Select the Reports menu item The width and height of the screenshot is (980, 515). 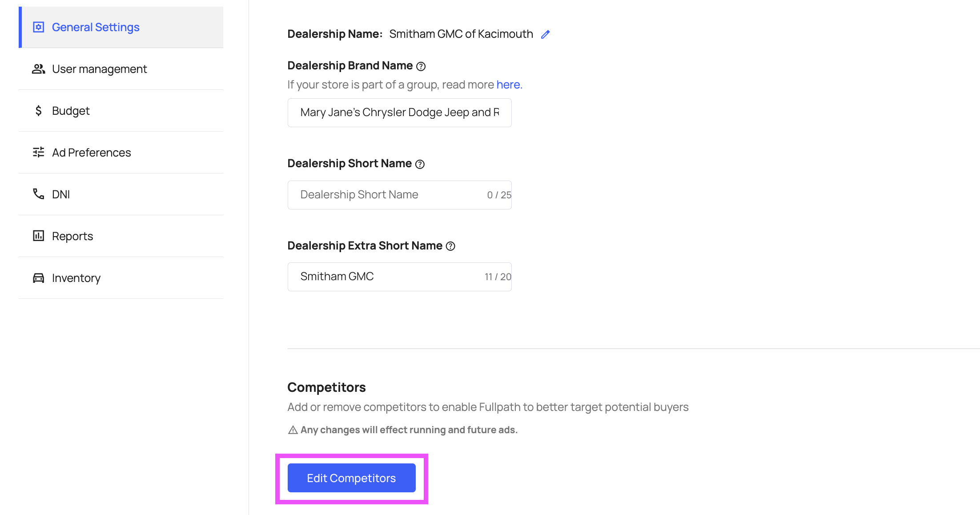coord(72,236)
